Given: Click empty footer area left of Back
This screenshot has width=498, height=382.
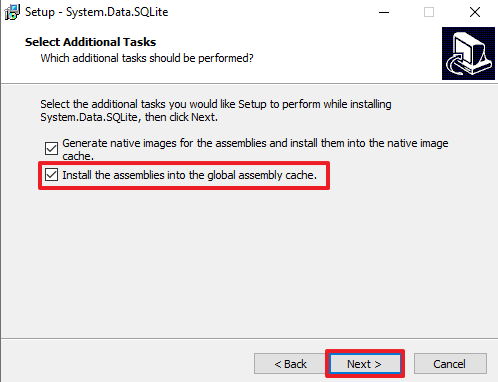Looking at the screenshot, I should [x=127, y=364].
